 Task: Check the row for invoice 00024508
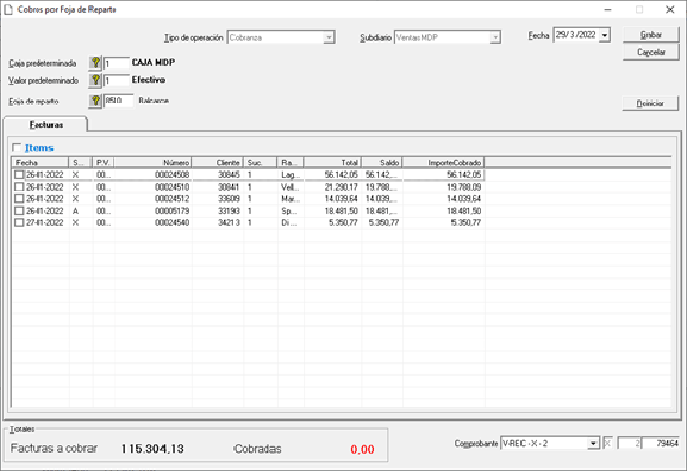[x=19, y=174]
